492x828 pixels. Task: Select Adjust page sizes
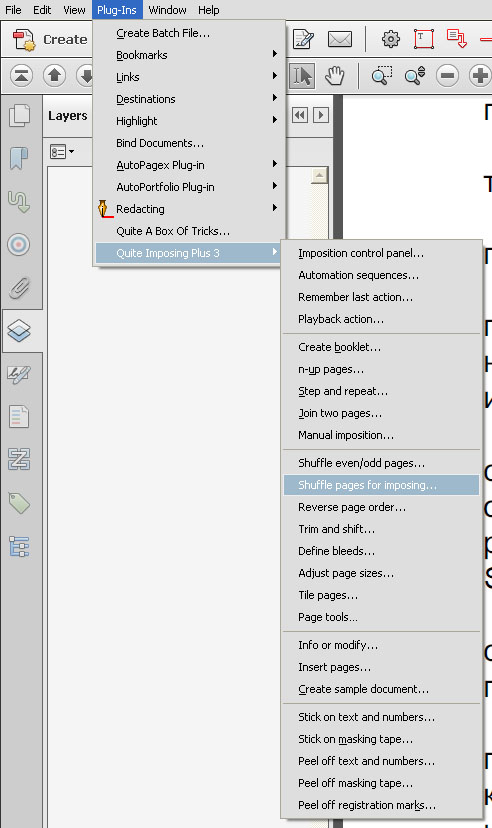[381, 573]
